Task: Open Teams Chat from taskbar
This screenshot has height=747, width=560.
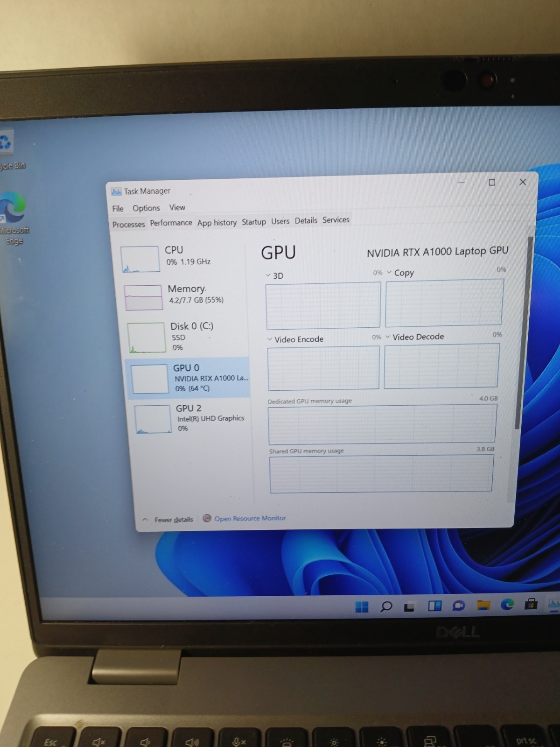Action: 459,606
